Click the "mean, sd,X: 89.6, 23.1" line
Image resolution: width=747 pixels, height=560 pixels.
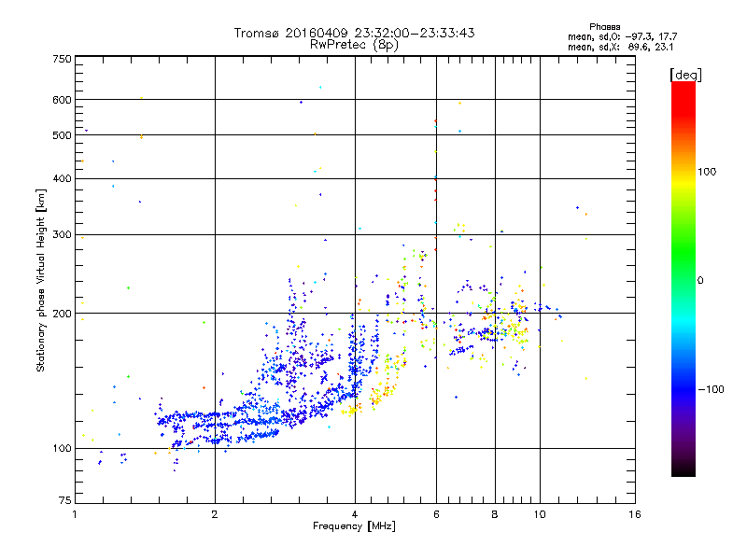[620, 47]
